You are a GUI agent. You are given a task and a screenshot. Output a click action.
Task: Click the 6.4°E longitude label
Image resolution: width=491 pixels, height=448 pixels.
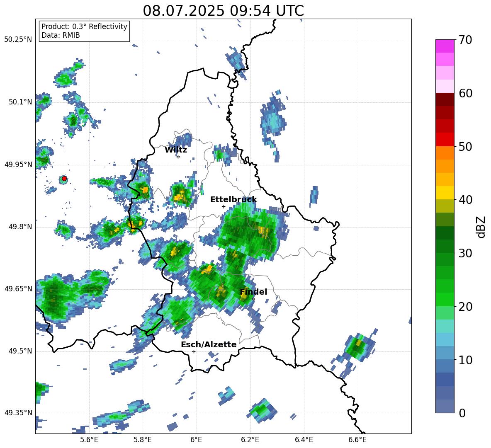[x=304, y=440]
